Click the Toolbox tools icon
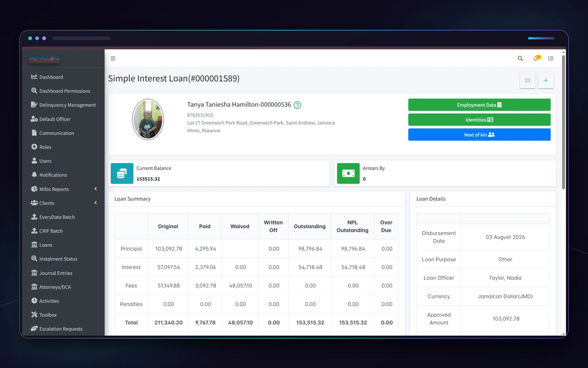 click(34, 315)
